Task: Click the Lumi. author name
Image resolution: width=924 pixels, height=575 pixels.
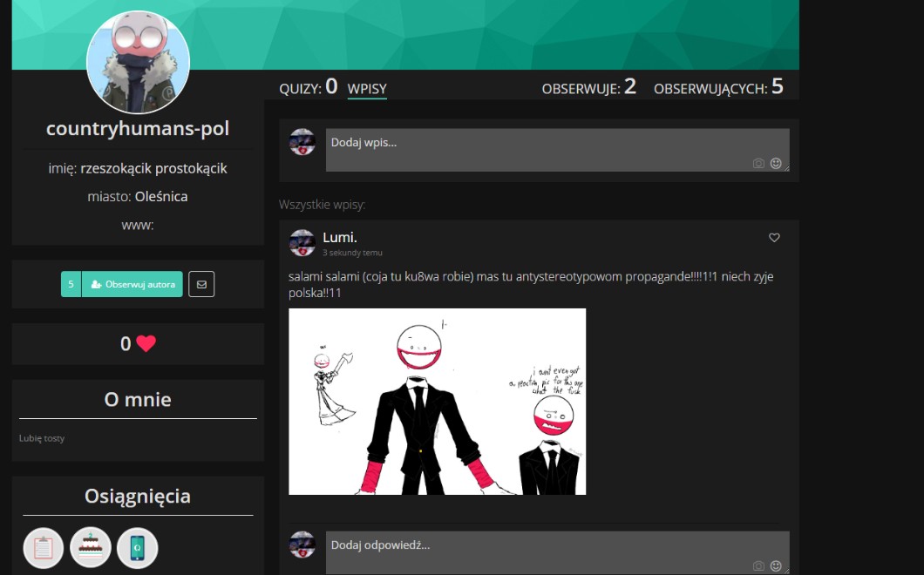Action: [340, 237]
